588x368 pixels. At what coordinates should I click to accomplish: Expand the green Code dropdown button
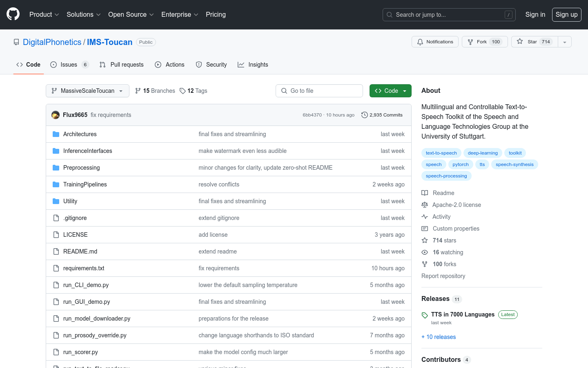(x=390, y=91)
